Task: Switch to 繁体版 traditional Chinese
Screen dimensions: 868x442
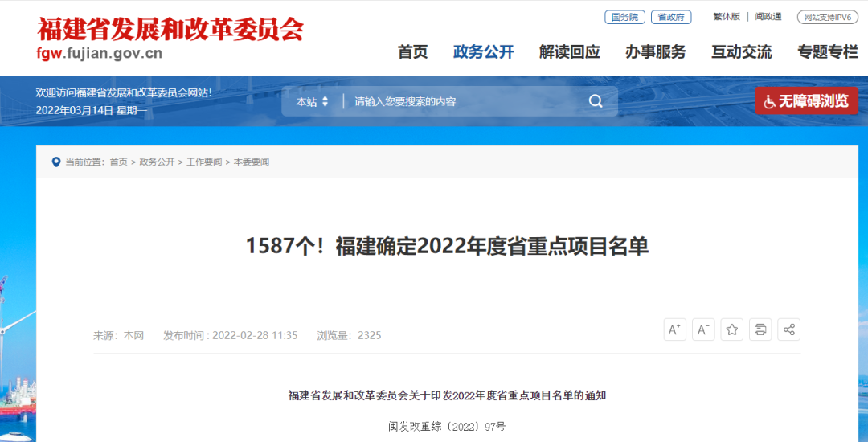Action: pos(727,17)
